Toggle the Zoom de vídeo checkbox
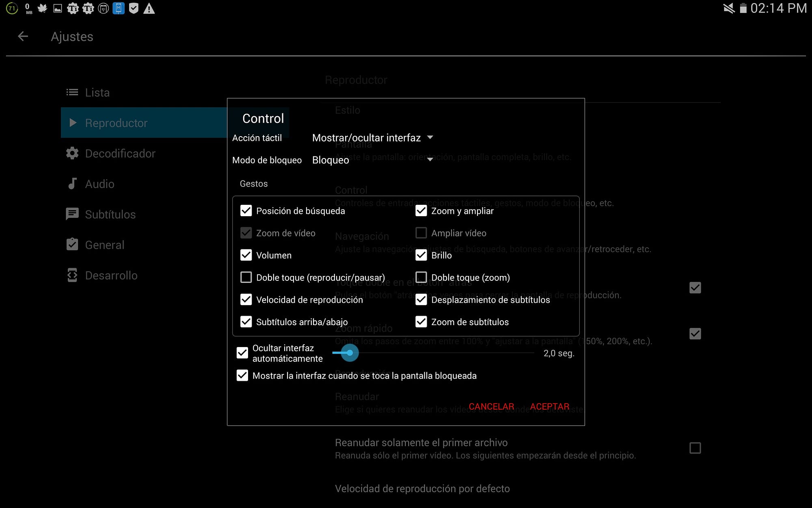Viewport: 812px width, 508px height. click(246, 233)
